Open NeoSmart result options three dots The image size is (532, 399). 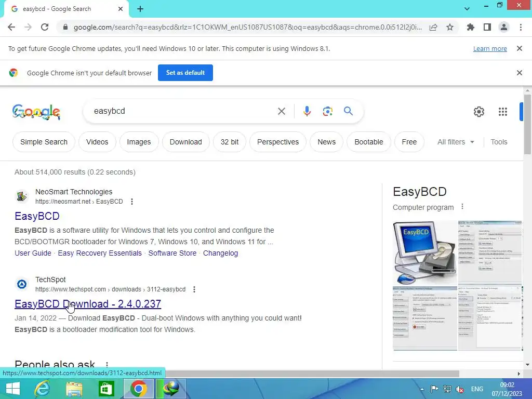tap(131, 202)
